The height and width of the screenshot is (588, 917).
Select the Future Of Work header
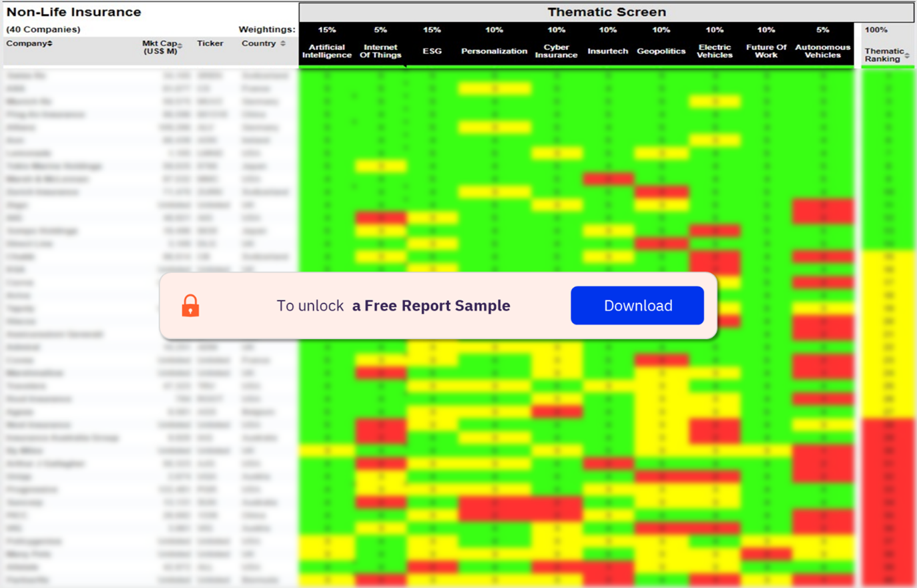coord(766,51)
